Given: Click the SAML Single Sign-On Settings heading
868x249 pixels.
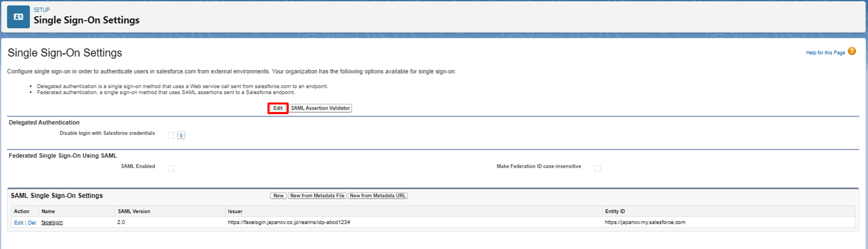Looking at the screenshot, I should click(x=57, y=196).
